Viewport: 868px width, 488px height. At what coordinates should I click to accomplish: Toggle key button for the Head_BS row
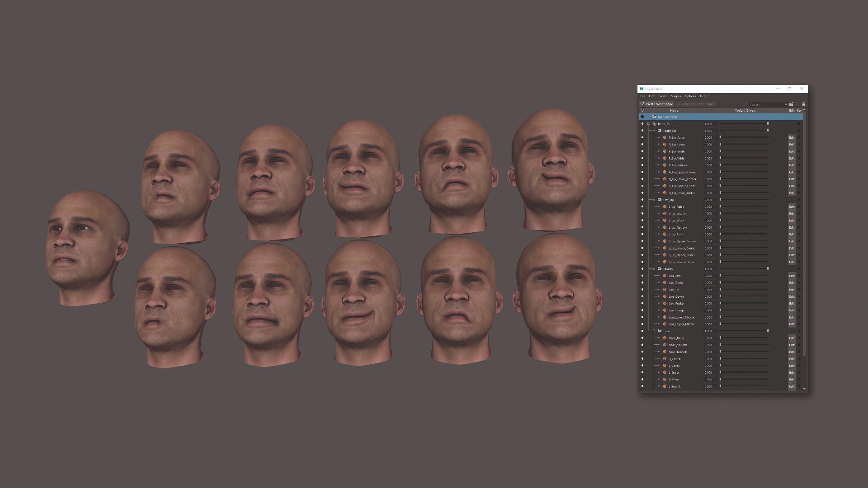(x=799, y=124)
